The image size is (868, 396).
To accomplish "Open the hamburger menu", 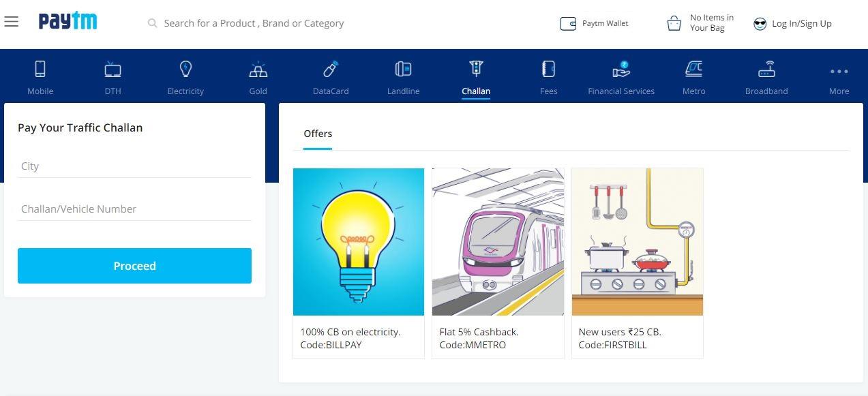I will (11, 22).
